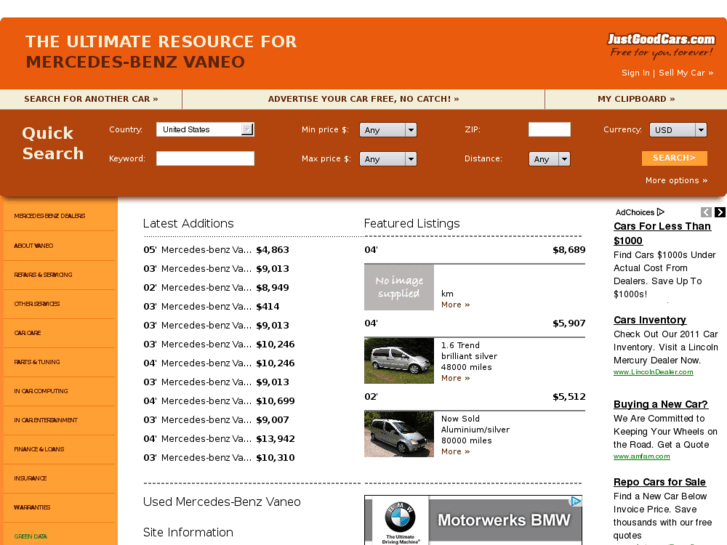Click the BMW logo in the banner ad

(x=400, y=517)
